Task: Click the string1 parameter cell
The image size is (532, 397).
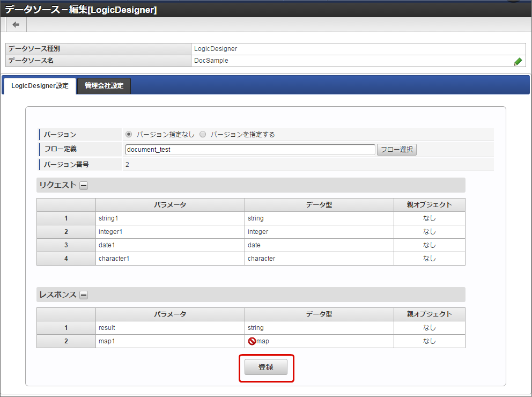Action: (170, 218)
